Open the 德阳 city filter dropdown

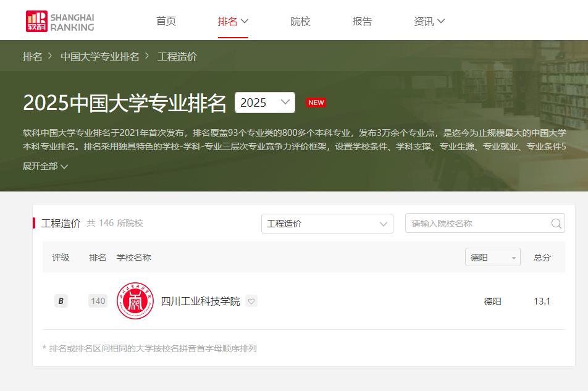492,258
